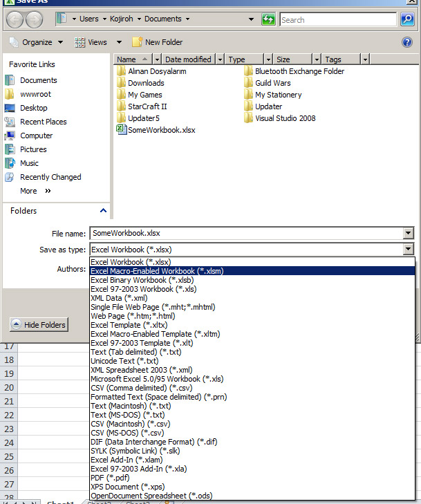Click the Search magnifier button
The image size is (421, 504).
point(407,19)
